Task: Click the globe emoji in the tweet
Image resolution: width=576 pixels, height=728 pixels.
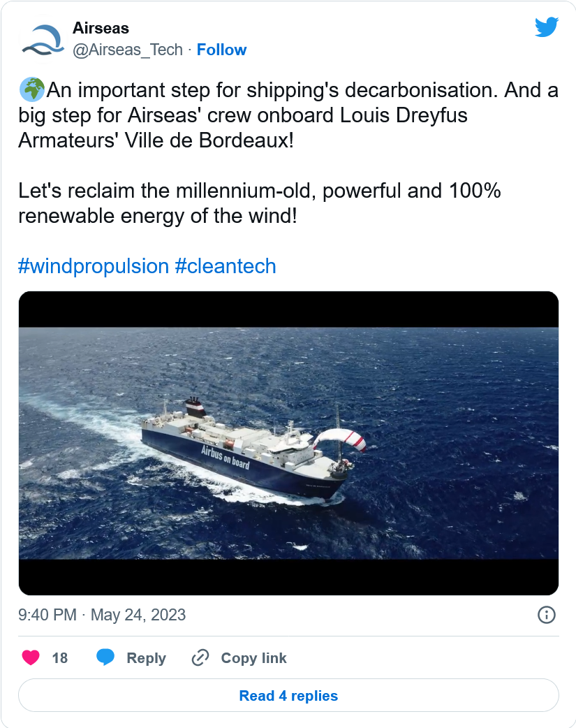Action: (31, 91)
